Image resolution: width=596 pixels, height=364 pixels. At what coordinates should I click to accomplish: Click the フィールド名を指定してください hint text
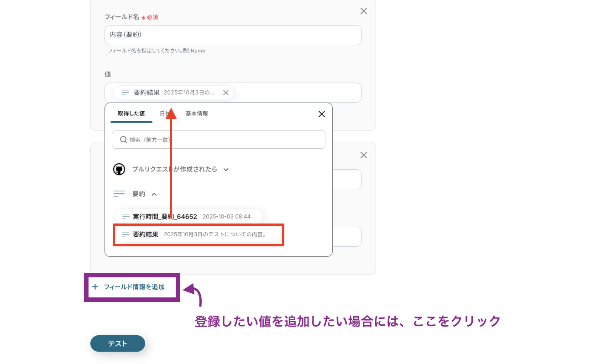coord(157,51)
